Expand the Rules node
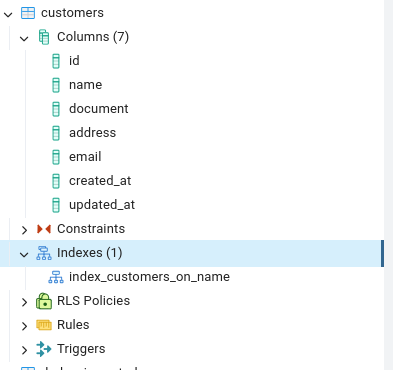Viewport: 393px width, 370px height. pyautogui.click(x=24, y=326)
